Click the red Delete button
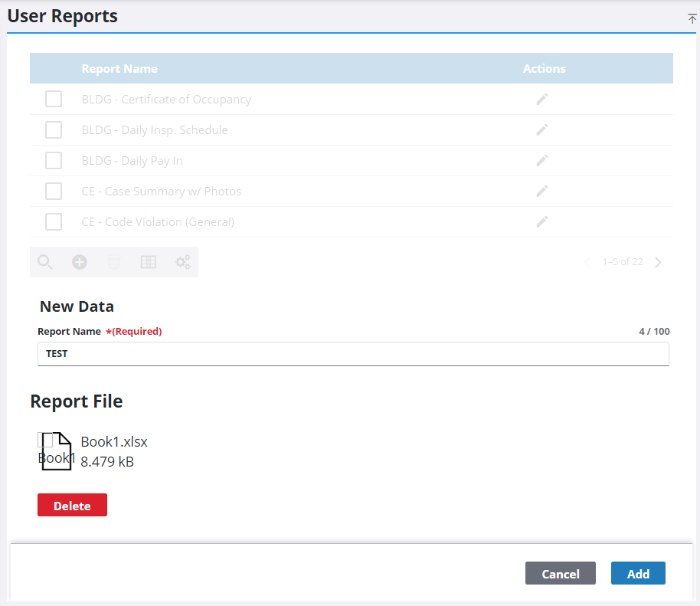The image size is (700, 606). (72, 506)
